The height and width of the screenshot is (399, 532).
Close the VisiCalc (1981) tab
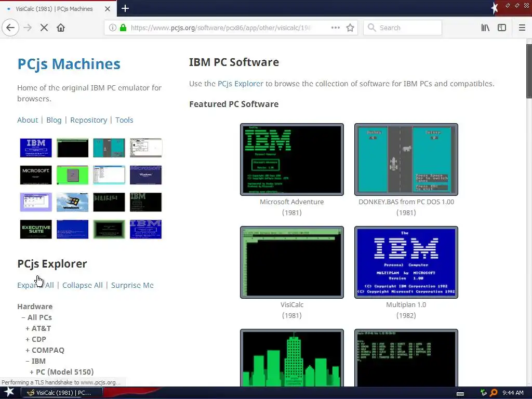(107, 9)
